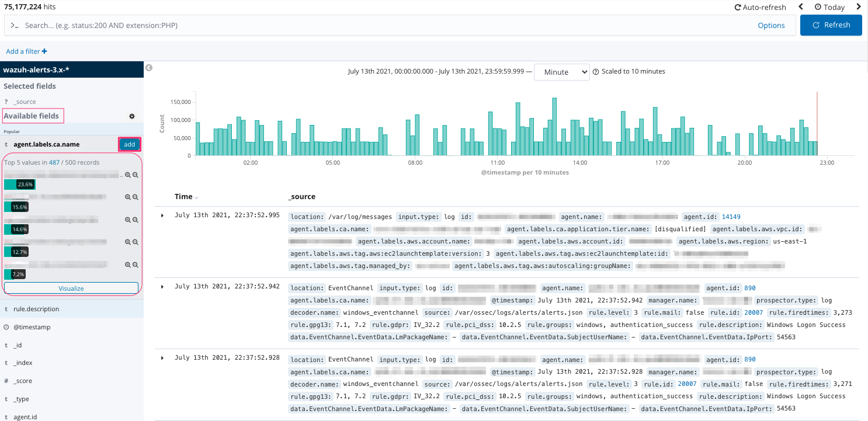Expand the 22:37:52.995 log row

[x=162, y=216]
